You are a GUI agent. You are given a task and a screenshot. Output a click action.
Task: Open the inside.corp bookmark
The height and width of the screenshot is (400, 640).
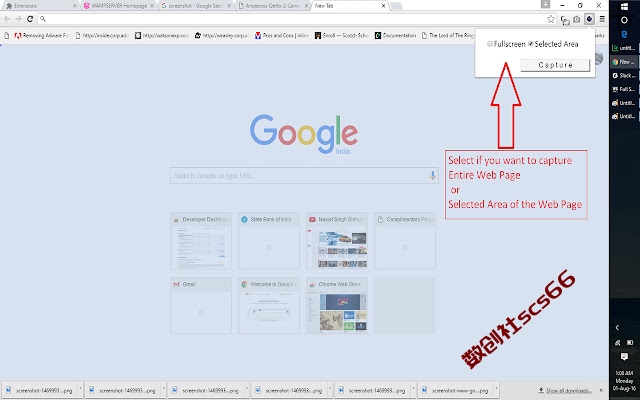(102, 36)
